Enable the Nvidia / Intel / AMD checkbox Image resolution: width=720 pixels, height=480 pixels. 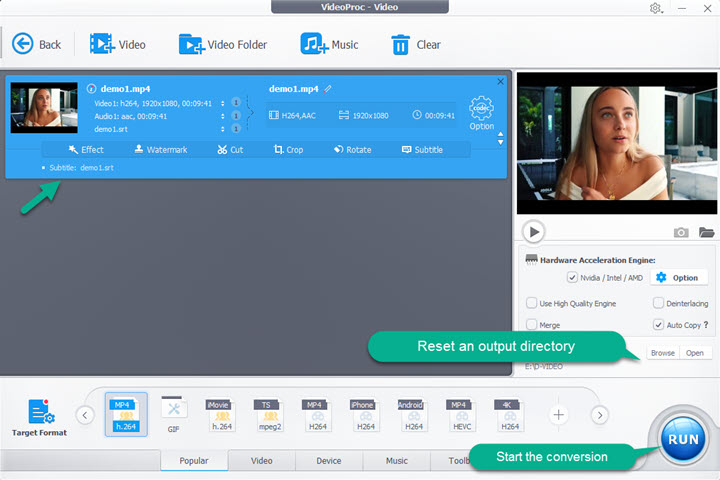(572, 277)
